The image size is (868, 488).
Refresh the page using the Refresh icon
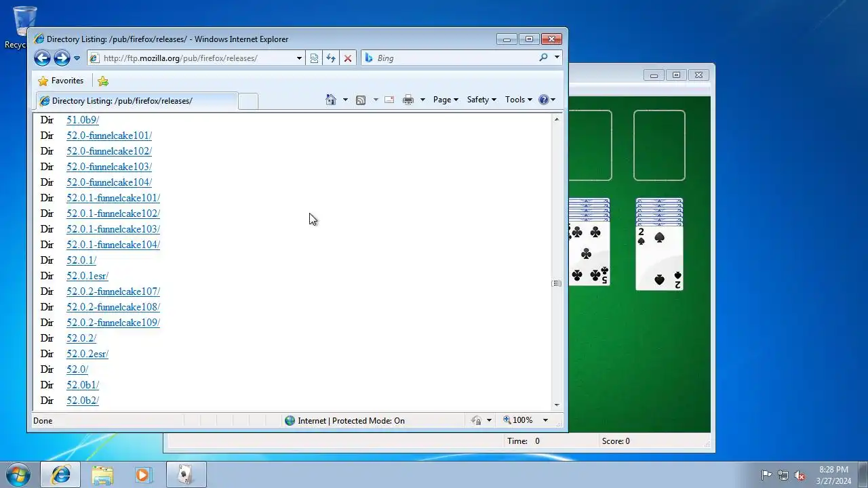[331, 58]
